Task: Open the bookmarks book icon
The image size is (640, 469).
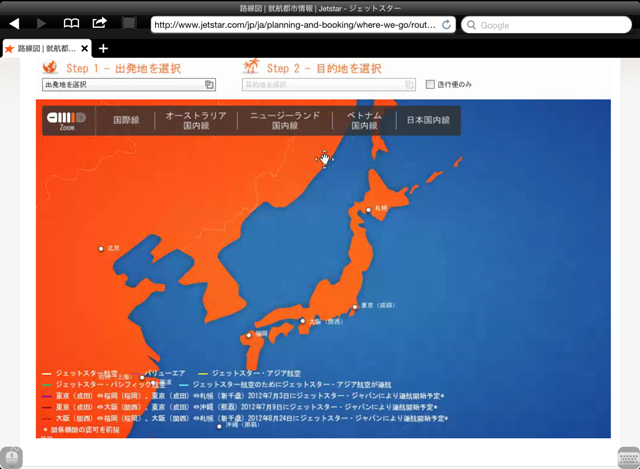Action: [x=71, y=23]
